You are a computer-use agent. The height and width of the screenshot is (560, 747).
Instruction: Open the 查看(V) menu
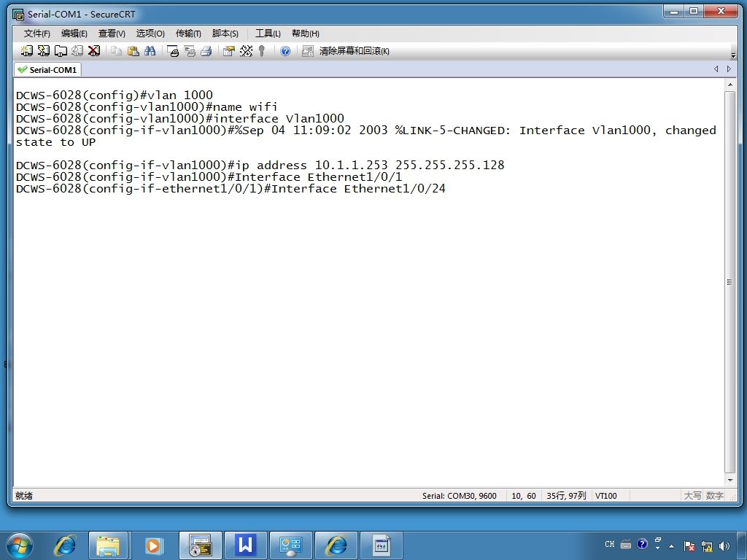pos(112,34)
